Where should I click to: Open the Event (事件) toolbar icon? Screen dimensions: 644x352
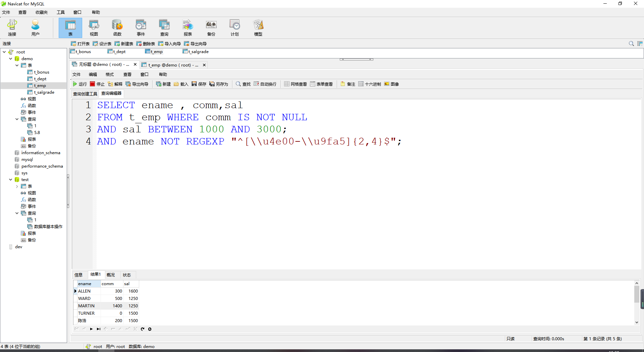[x=141, y=28]
